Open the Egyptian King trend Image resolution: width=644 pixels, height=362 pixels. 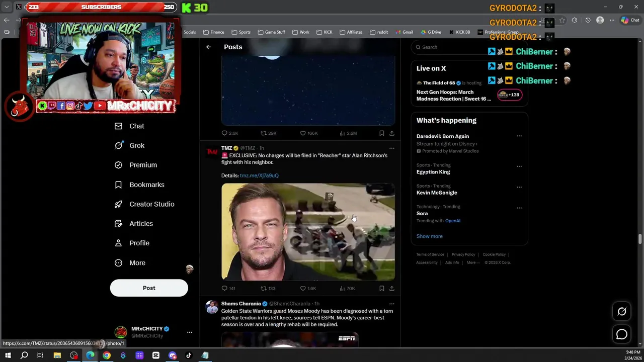point(433,172)
